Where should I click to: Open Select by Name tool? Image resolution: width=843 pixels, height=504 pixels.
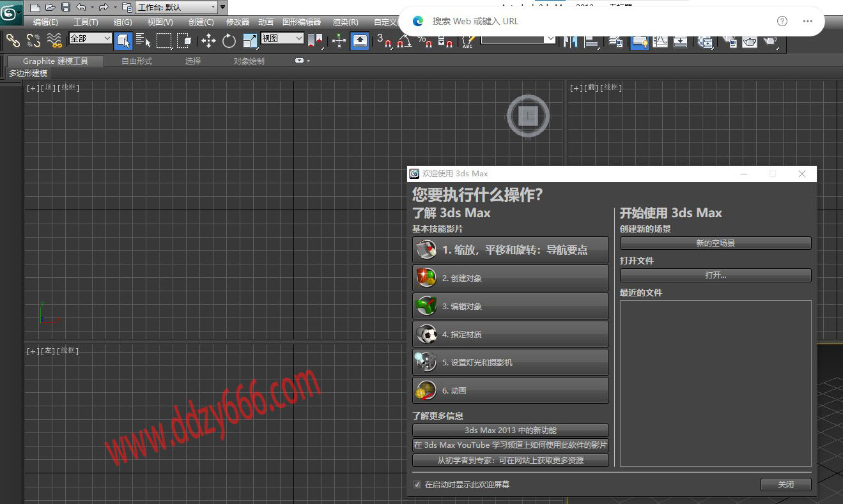click(x=144, y=41)
